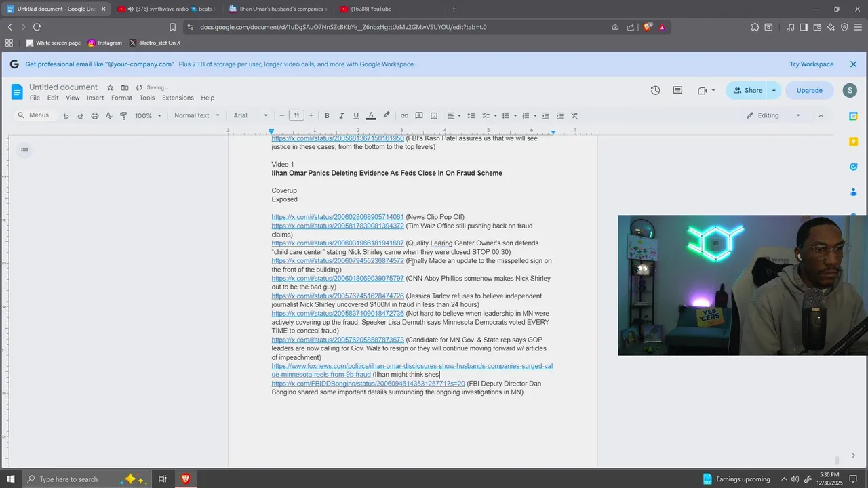This screenshot has height=488, width=868.
Task: Toggle underline formatting
Action: click(356, 116)
